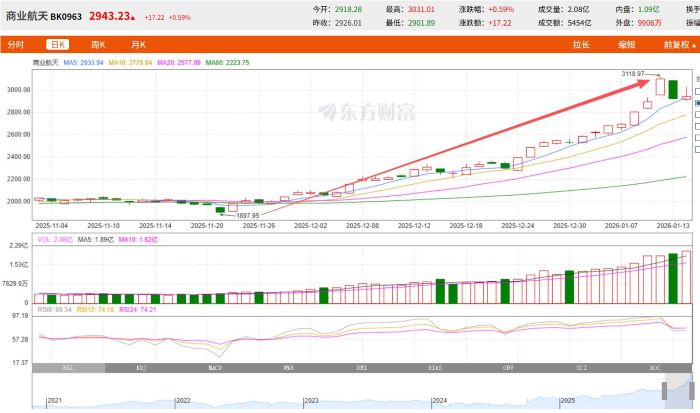Click the 涨跌幅 +0.59% value in the stats
700x413 pixels.
501,9
